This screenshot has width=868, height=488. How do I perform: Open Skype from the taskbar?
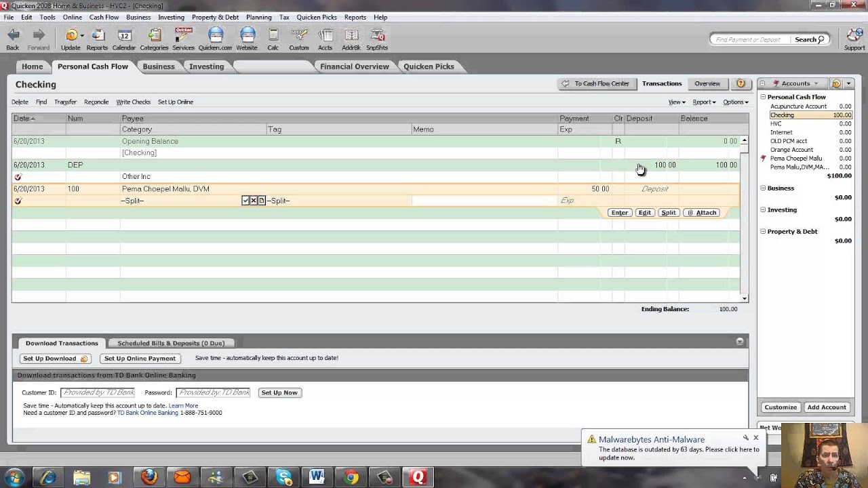coord(283,477)
